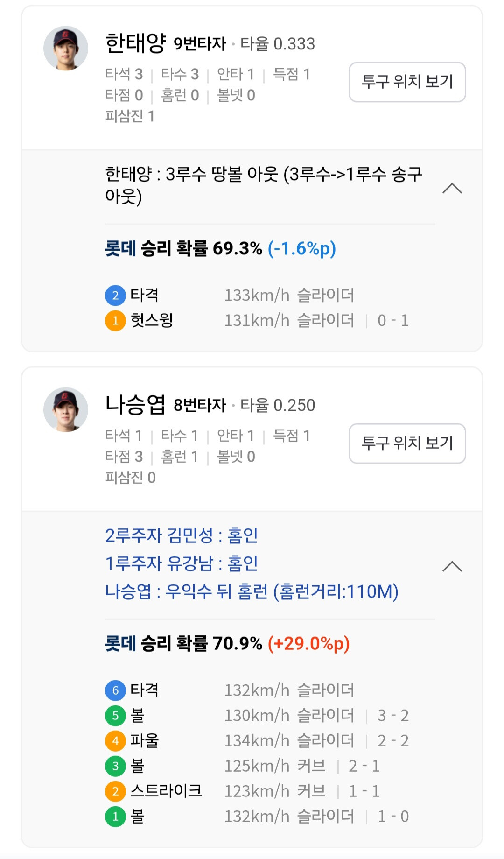Select blue pitch 2 marker for 한태양
504x859 pixels.
tap(115, 295)
